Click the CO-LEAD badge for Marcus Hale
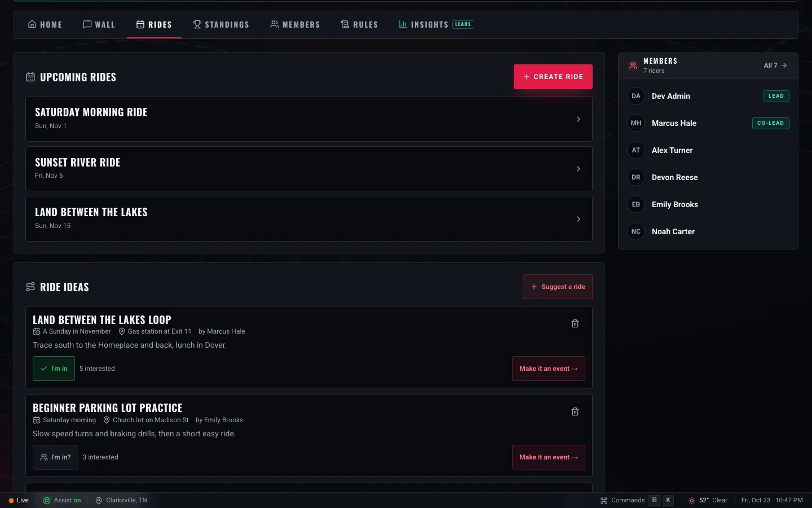The height and width of the screenshot is (508, 812). 771,123
